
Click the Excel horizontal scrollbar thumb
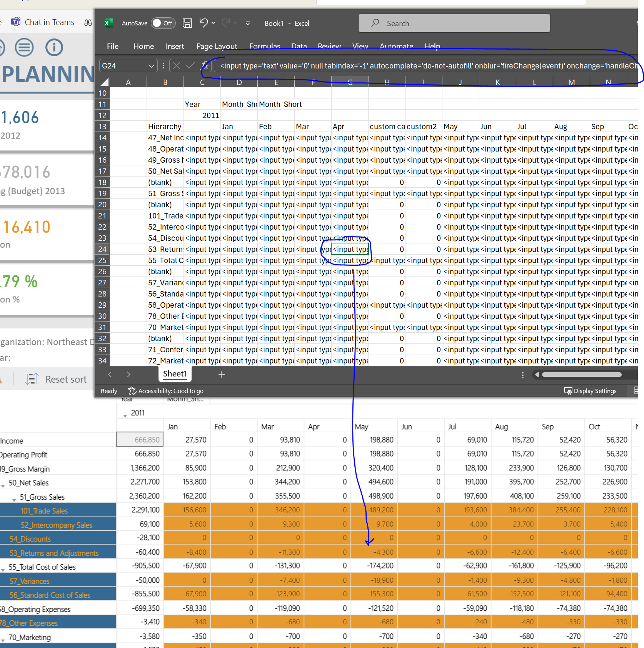click(x=582, y=375)
